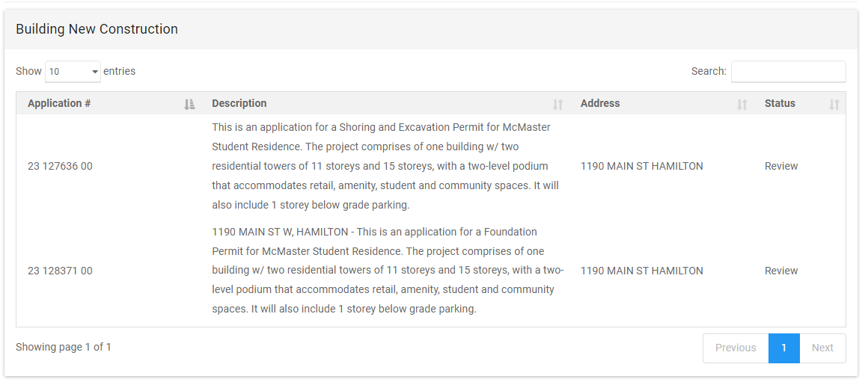
Task: Click the Description column header text
Action: tap(239, 104)
